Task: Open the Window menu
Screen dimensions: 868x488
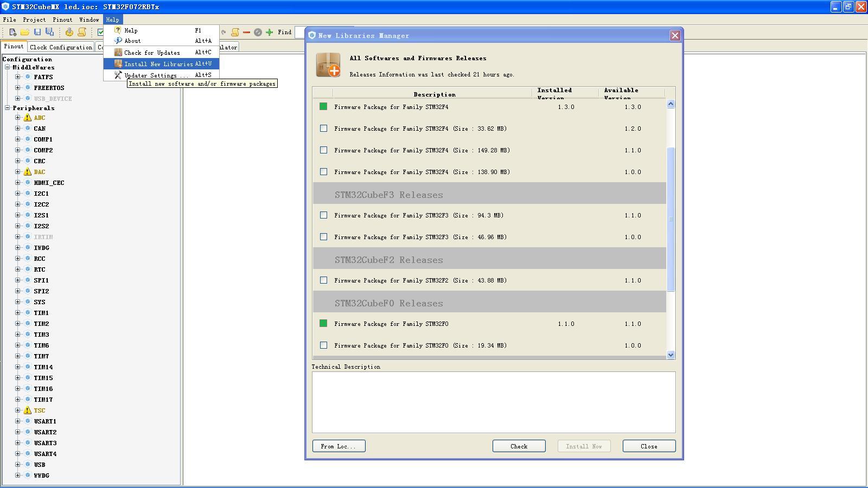Action: point(89,20)
